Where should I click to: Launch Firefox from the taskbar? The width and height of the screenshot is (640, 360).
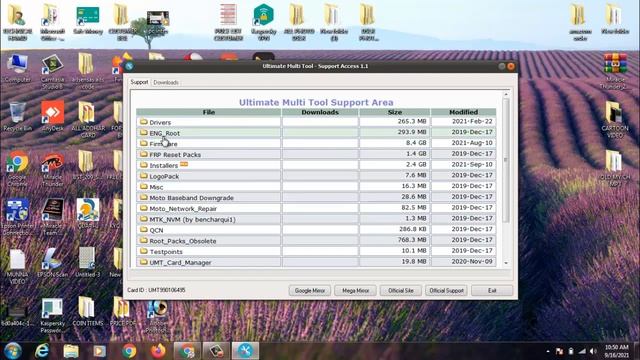click(x=158, y=351)
